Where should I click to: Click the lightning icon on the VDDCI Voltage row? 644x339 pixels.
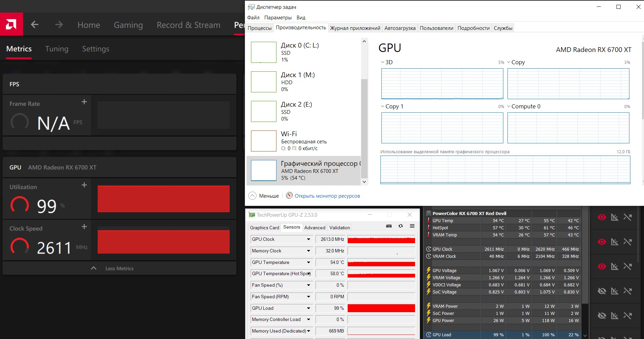click(429, 285)
